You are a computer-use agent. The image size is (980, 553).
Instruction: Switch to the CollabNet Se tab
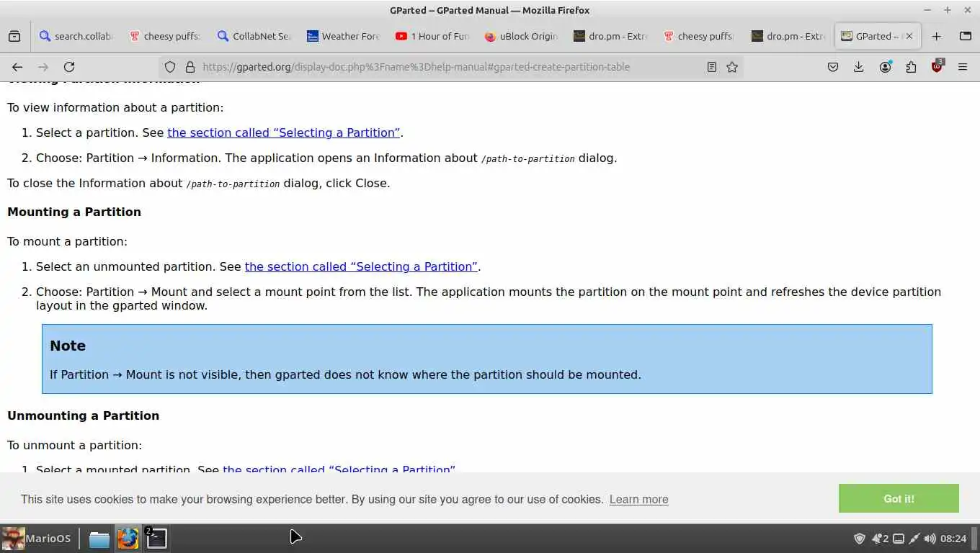tap(254, 36)
